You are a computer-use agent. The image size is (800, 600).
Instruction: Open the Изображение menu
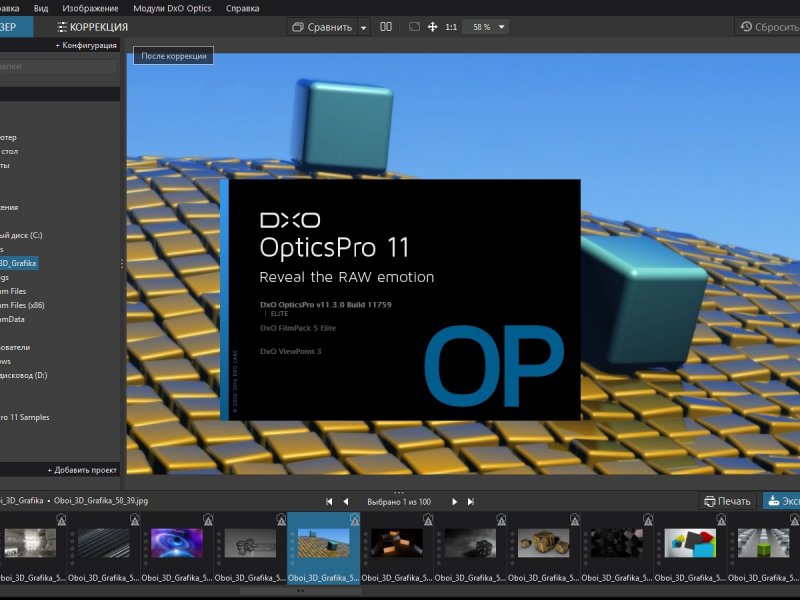tap(90, 8)
